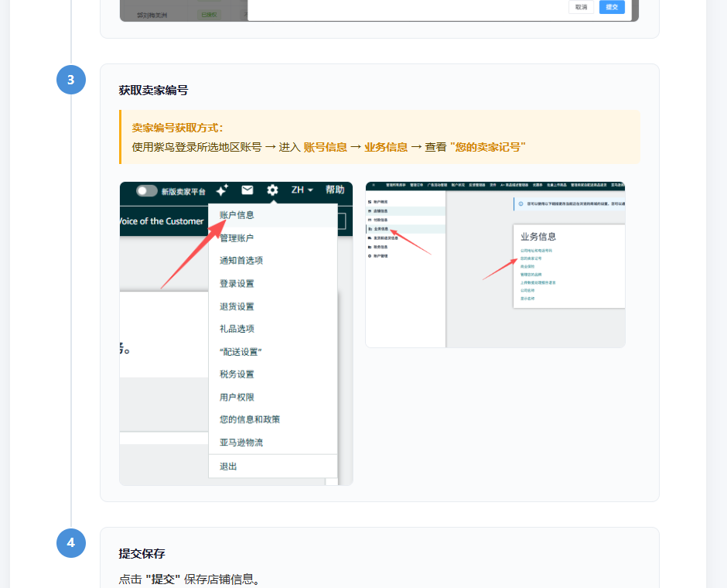Screen dimensions: 727x588
Task: Click the 商业保险 link in 业务信息 card
Action: pos(527,267)
